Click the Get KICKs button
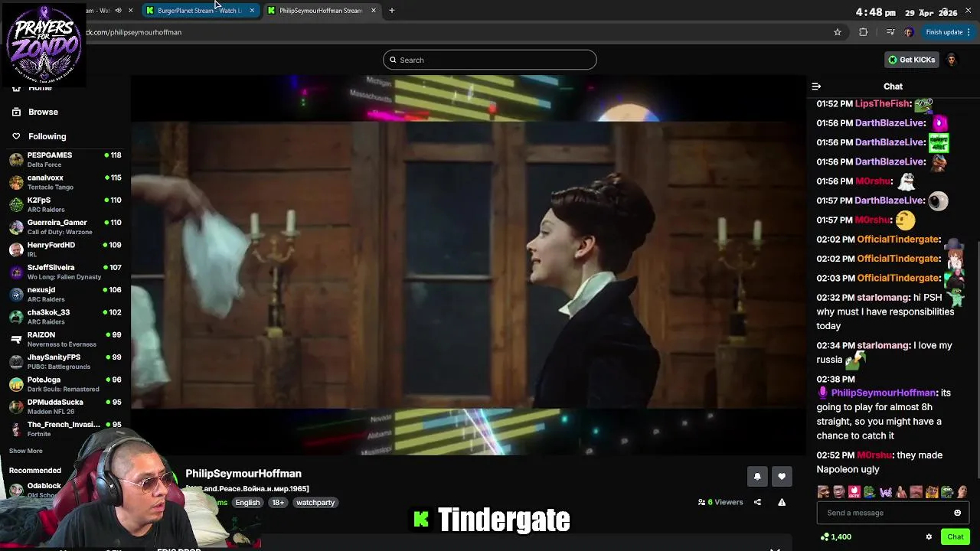The image size is (980, 551). click(x=911, y=60)
